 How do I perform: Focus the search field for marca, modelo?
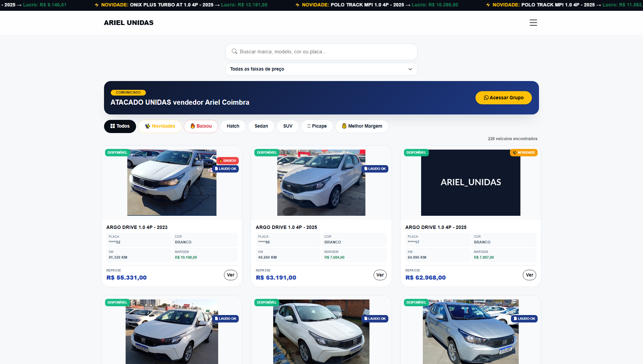(321, 52)
